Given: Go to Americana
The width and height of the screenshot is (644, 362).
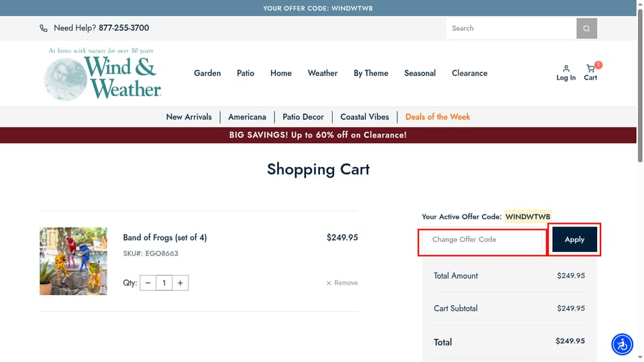Looking at the screenshot, I should point(248,117).
